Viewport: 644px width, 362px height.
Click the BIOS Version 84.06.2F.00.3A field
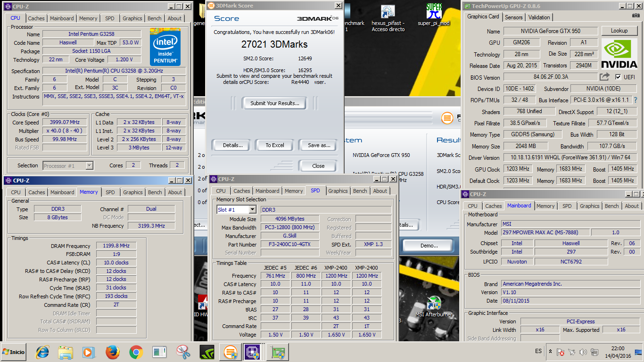pyautogui.click(x=550, y=77)
